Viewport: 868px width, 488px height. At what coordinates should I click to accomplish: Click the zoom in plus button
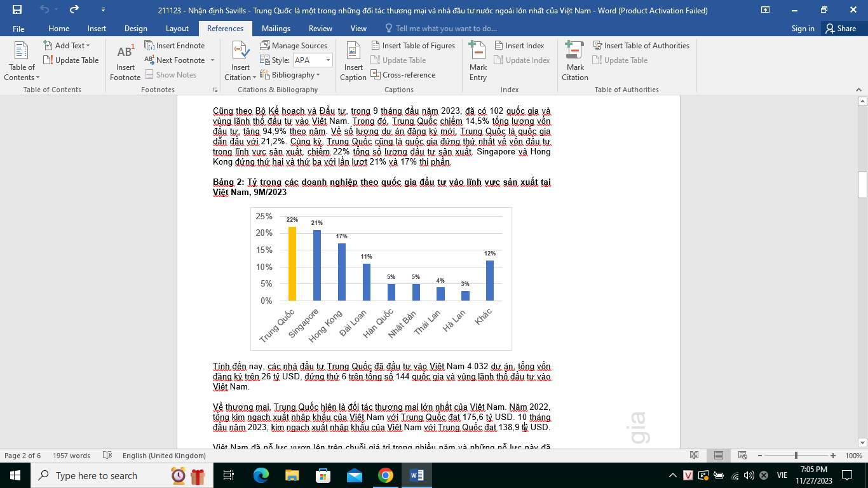coord(833,456)
